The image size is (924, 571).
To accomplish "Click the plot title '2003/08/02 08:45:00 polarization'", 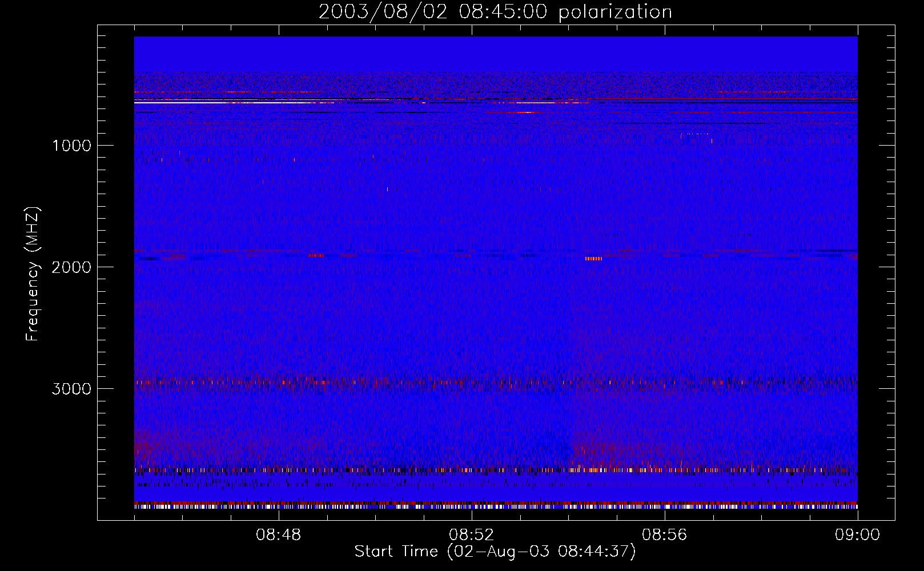I will 495,12.
